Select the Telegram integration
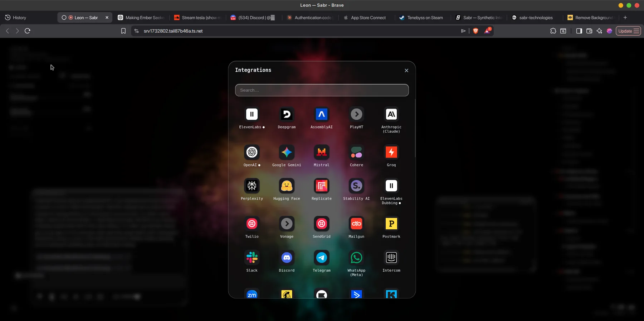Screen dimensions: 644x321 point(322,258)
